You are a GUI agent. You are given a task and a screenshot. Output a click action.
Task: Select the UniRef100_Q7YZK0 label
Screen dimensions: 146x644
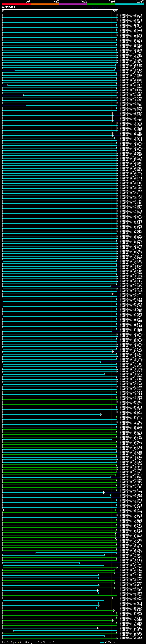tap(131, 628)
